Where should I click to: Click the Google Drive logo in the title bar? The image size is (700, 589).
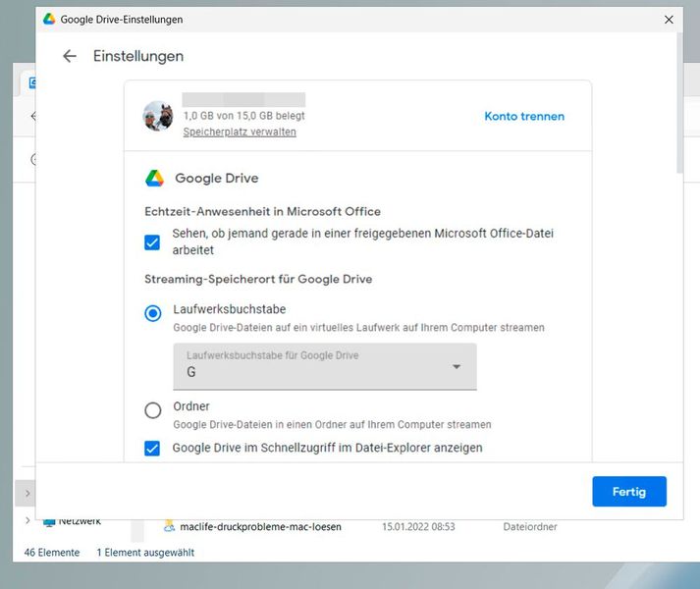[x=49, y=20]
